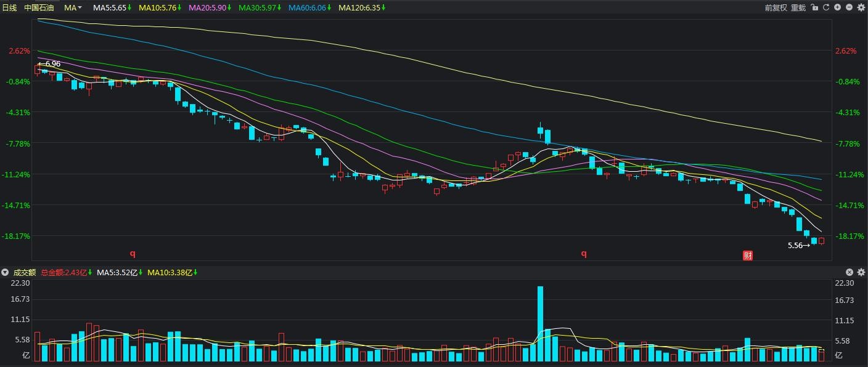
Task: Click the 重载 reload button
Action: click(798, 8)
